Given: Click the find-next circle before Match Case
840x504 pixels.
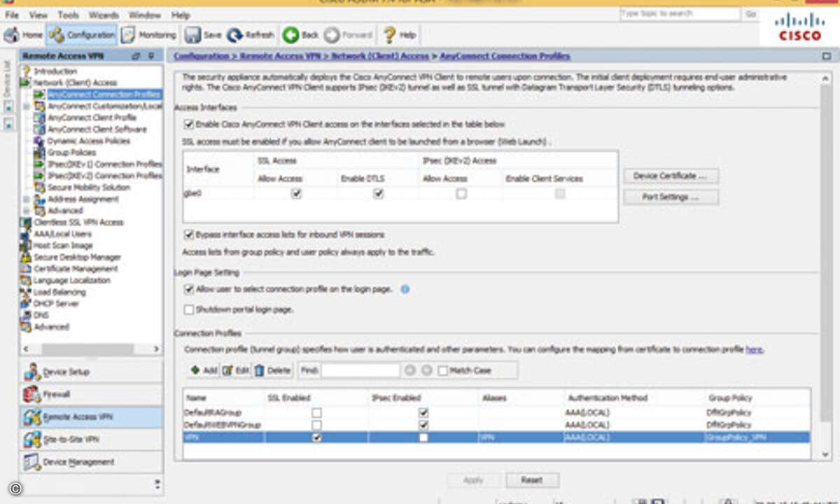Looking at the screenshot, I should point(426,370).
